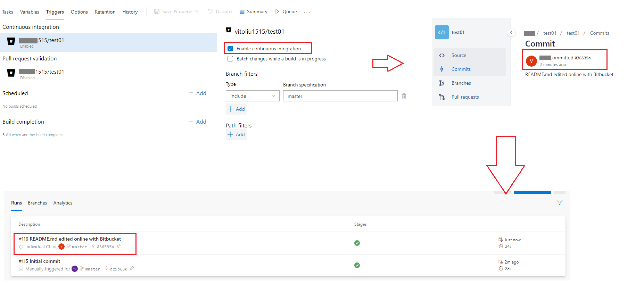Open the Analytics tab
Image resolution: width=644 pixels, height=284 pixels.
[x=63, y=203]
